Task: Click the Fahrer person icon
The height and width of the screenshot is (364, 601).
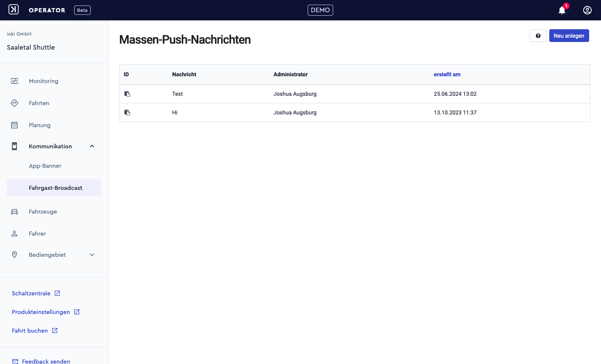Action: point(14,233)
